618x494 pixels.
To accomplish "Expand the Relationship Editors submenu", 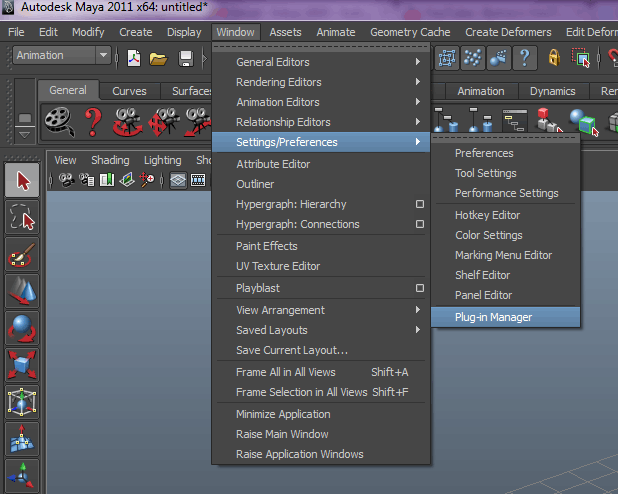I will coord(321,122).
